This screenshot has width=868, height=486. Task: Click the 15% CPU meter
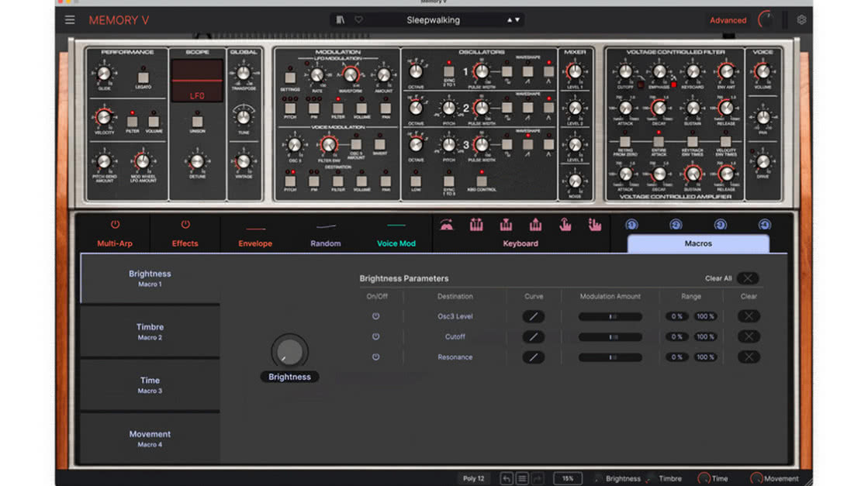(x=568, y=479)
